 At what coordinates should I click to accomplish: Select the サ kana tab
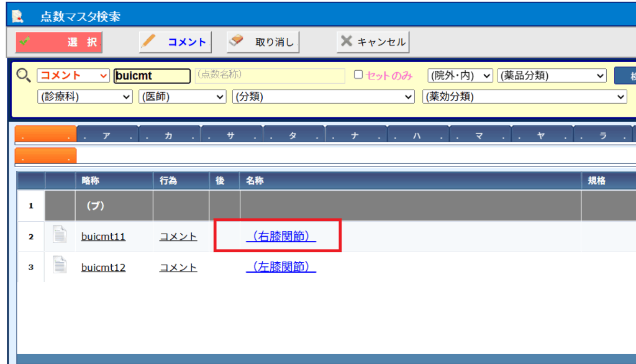click(231, 135)
